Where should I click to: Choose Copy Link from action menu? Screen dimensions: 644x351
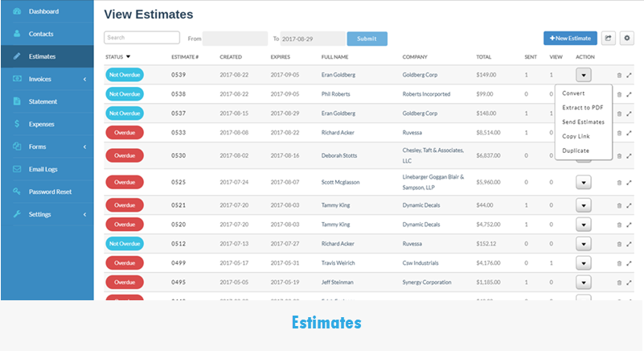tap(576, 136)
